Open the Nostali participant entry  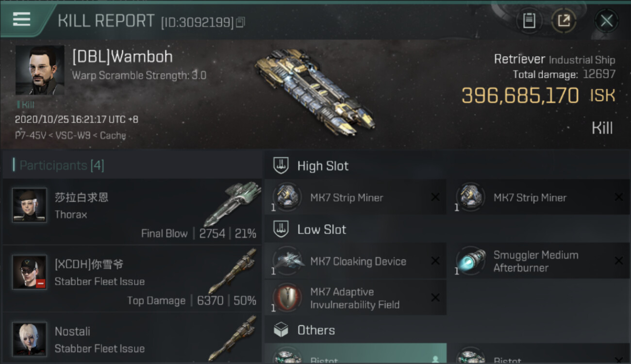tap(132, 339)
